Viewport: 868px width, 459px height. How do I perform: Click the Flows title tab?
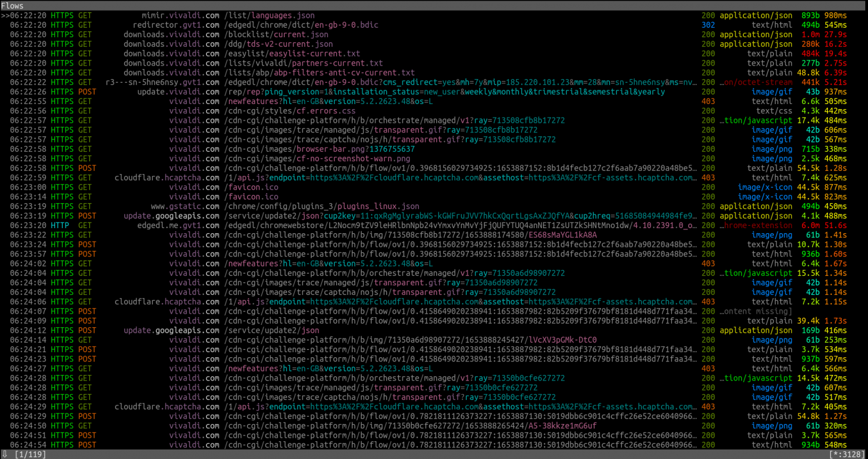[x=12, y=6]
